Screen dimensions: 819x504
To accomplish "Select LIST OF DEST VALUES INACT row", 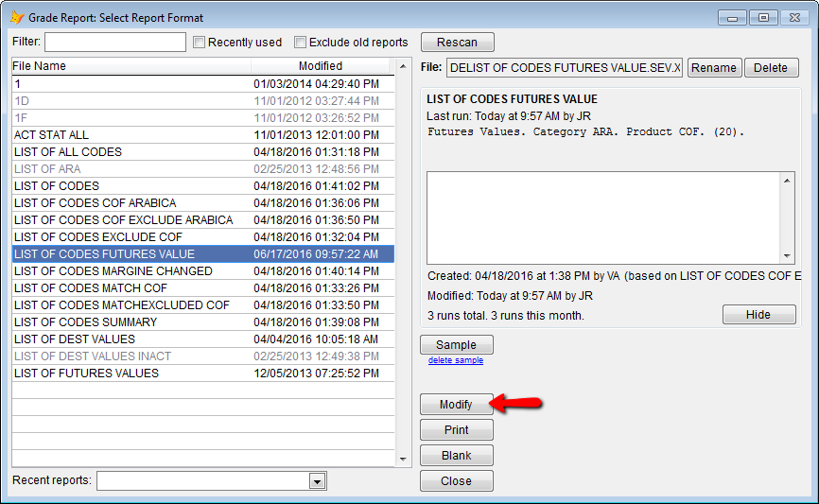I will click(x=203, y=356).
